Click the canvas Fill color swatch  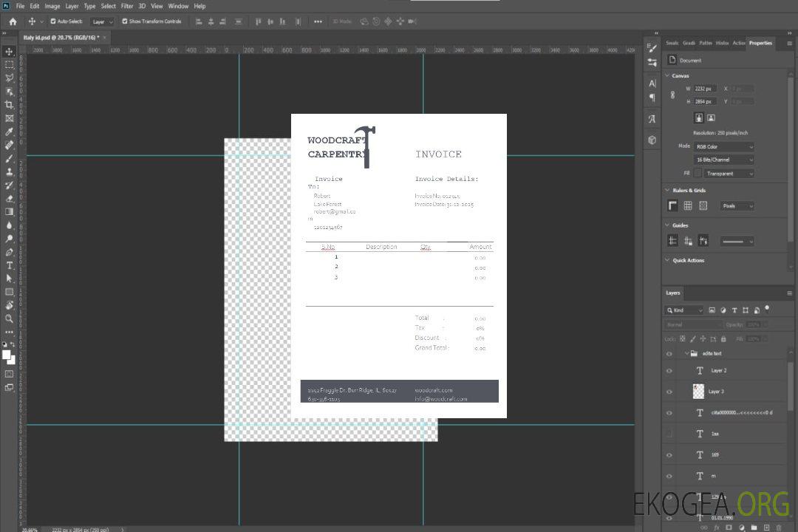[x=698, y=174]
